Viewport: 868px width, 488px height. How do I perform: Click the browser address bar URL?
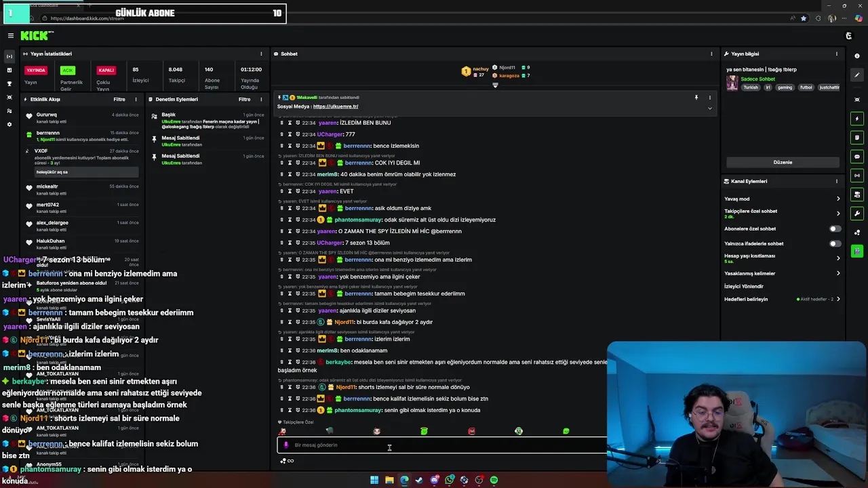pos(87,18)
